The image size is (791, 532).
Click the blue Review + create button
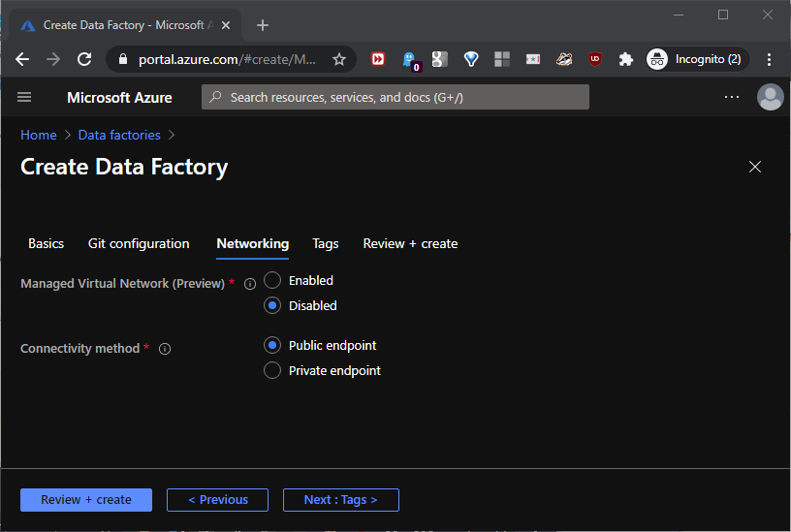(x=86, y=500)
